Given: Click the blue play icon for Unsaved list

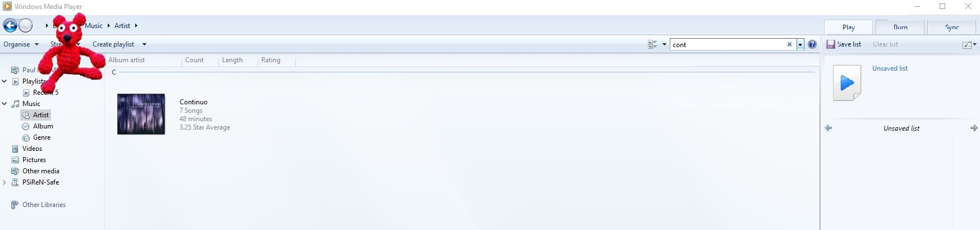Looking at the screenshot, I should click(847, 83).
